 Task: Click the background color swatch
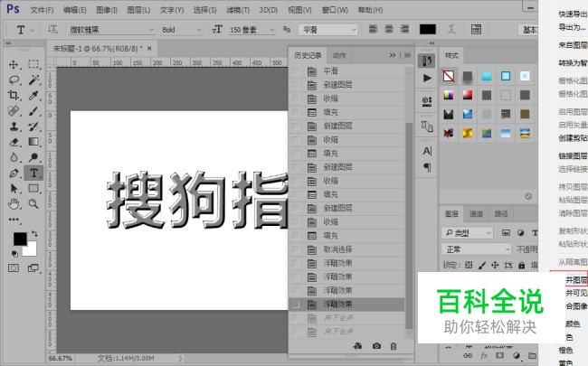coord(31,250)
